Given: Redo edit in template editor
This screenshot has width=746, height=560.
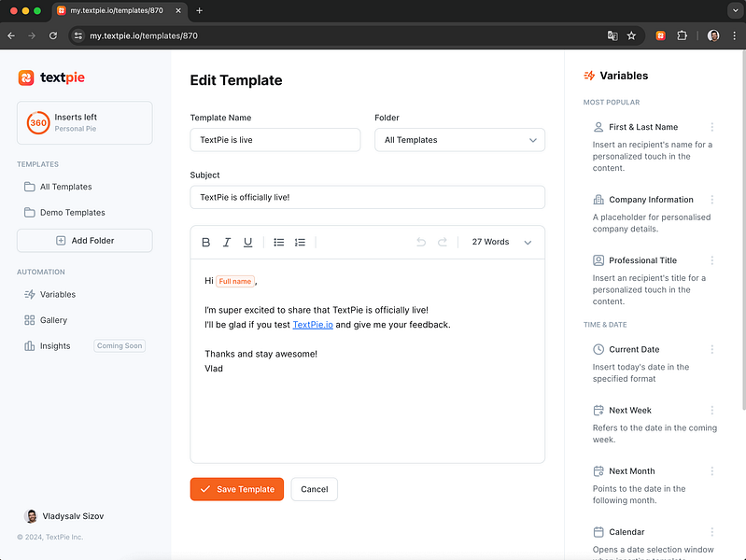Looking at the screenshot, I should coord(442,242).
